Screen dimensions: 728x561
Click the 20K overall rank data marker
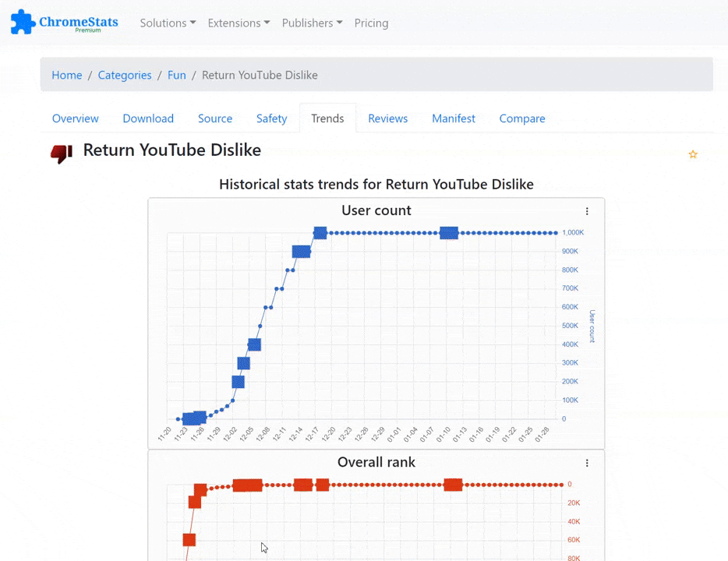(x=195, y=502)
